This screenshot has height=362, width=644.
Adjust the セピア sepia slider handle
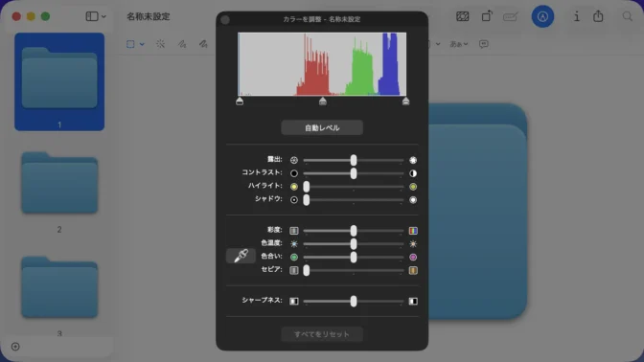(306, 270)
